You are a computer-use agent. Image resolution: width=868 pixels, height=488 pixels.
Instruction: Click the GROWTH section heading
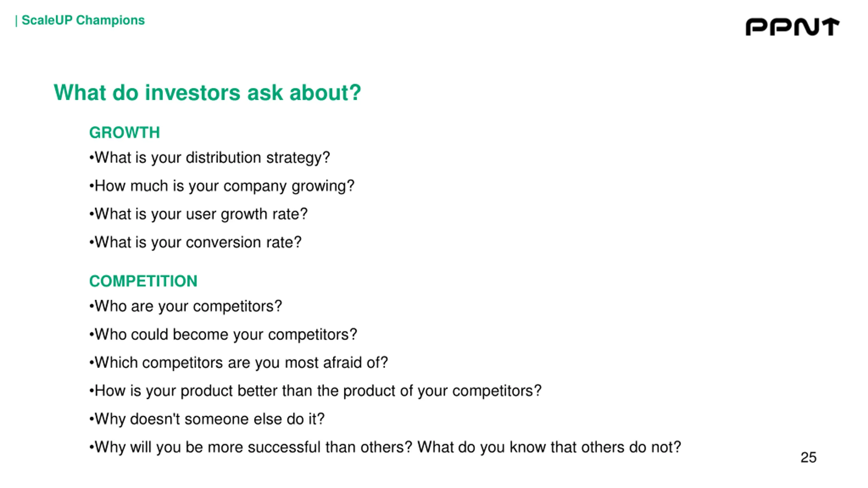[x=124, y=133]
